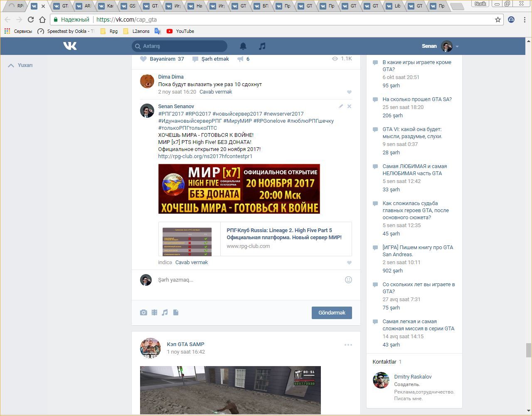Open the Rpg bookmarks folder
Viewport: 532px width, 416px height.
coord(109,31)
